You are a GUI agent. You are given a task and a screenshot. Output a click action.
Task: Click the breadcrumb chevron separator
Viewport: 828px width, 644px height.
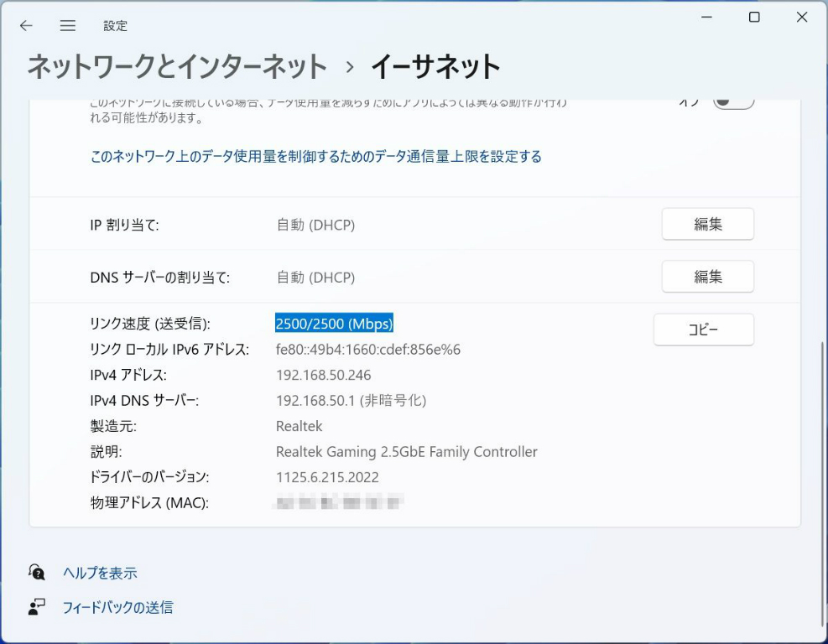350,67
